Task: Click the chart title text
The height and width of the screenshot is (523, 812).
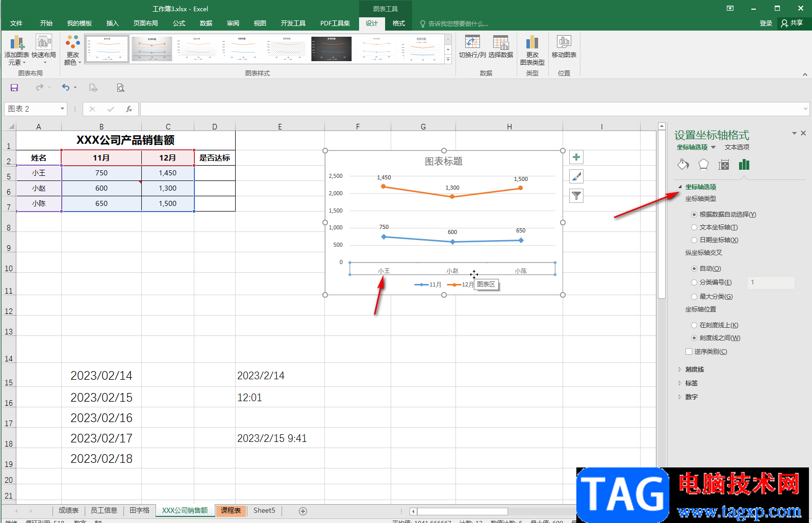Action: point(444,162)
